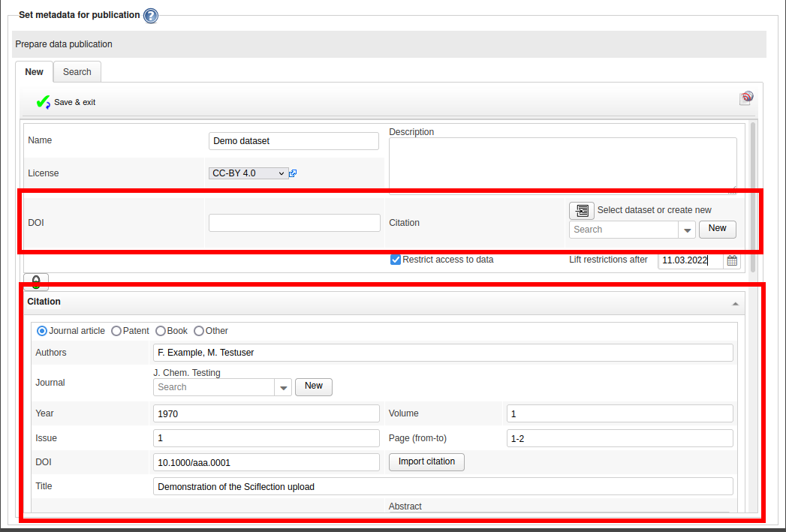This screenshot has height=532, width=786.
Task: Select the Book radio button
Action: 161,331
